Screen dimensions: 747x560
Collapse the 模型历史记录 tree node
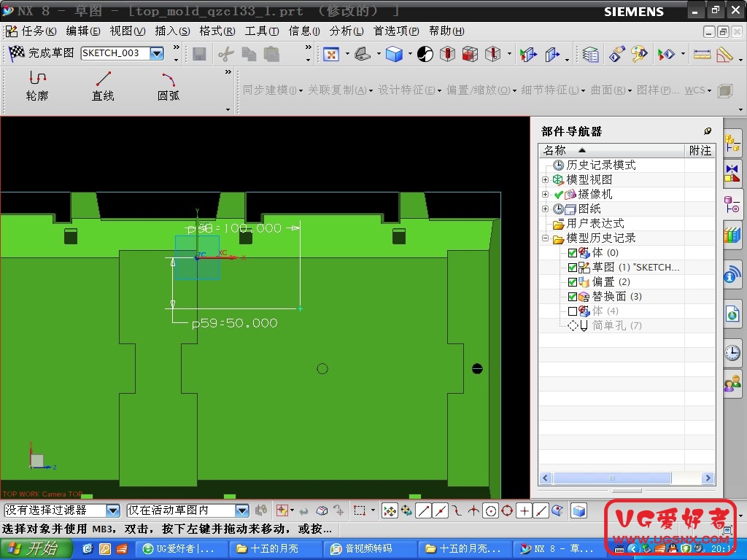(x=545, y=238)
